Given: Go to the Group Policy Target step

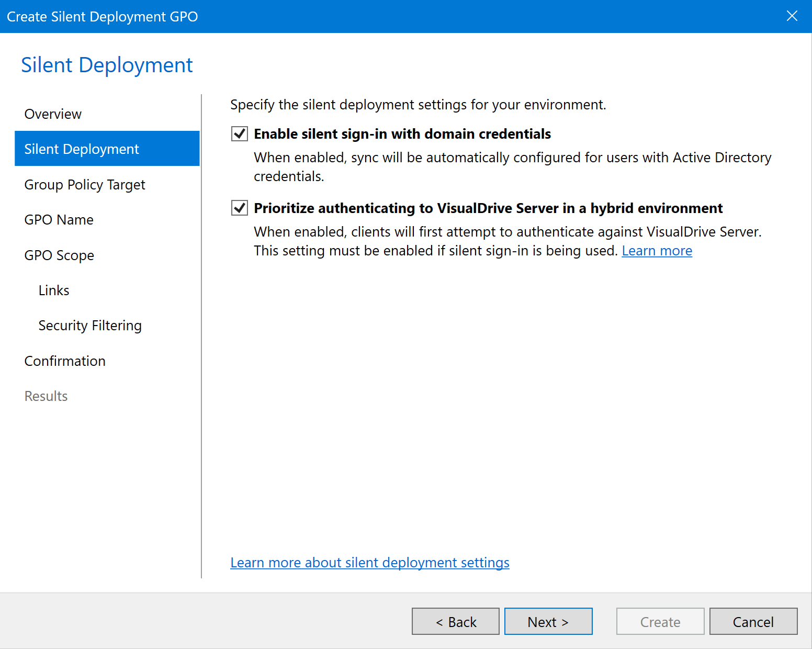Looking at the screenshot, I should click(85, 185).
